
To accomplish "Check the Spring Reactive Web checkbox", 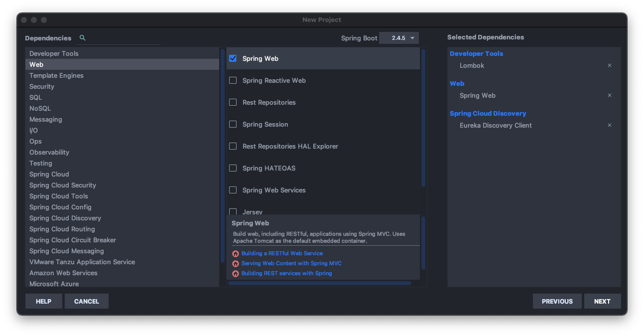I will click(233, 80).
